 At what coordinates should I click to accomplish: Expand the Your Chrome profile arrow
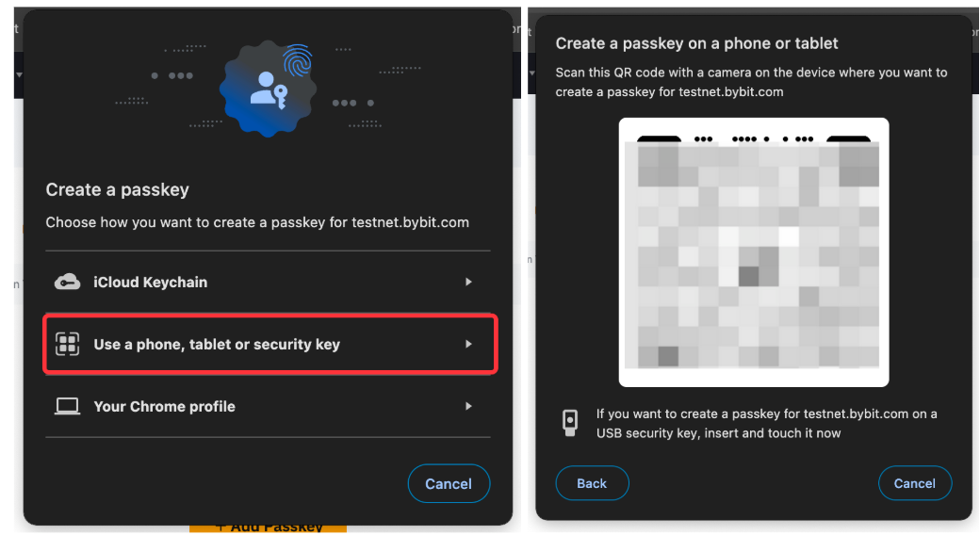[468, 407]
